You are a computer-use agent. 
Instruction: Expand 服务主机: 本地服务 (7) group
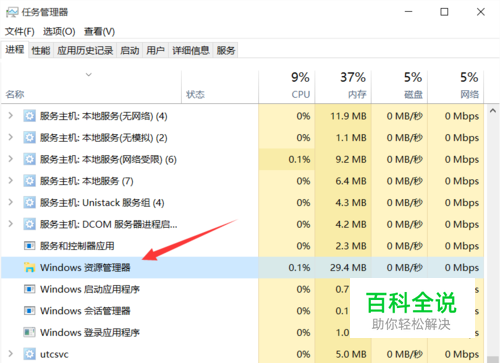point(11,181)
